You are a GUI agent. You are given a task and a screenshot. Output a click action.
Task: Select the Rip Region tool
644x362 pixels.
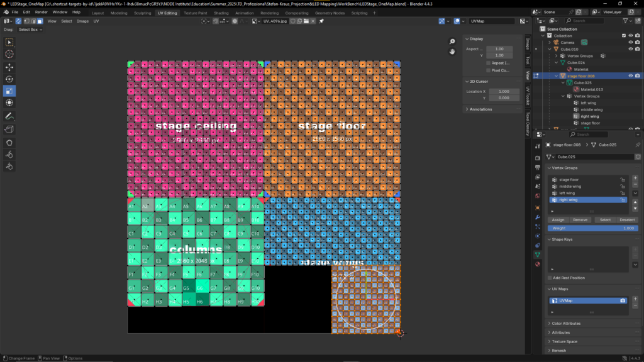(9, 129)
